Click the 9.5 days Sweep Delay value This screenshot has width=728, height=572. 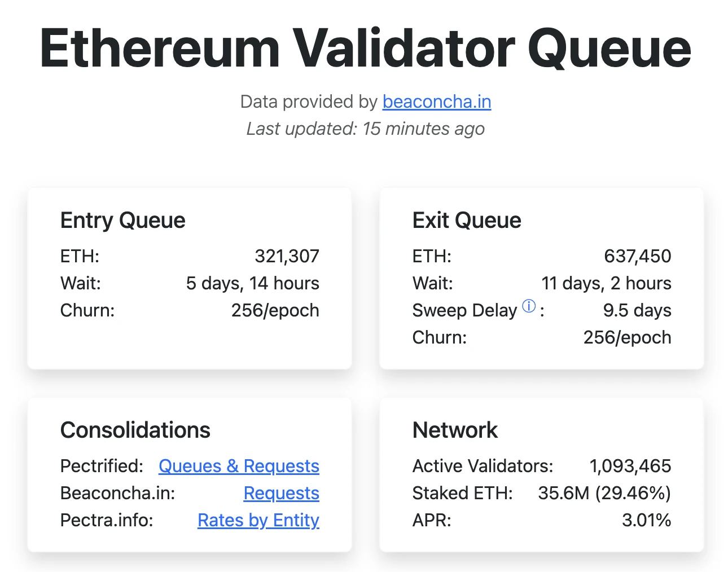pyautogui.click(x=637, y=310)
